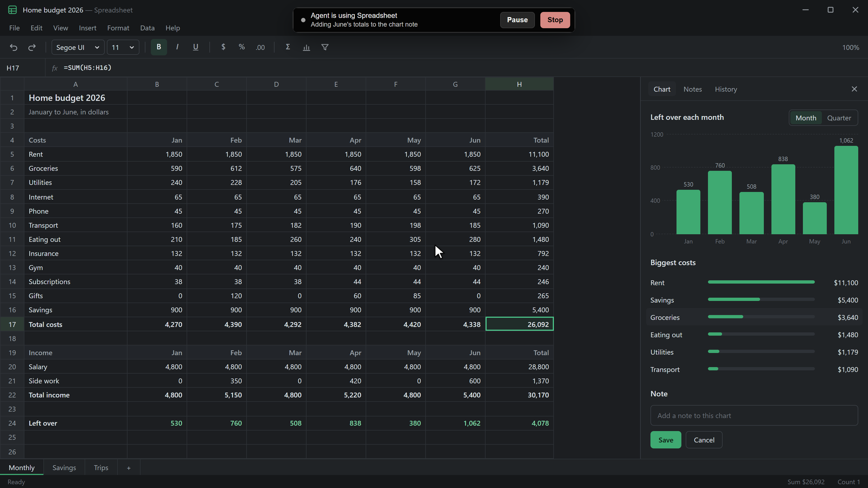
Task: Switch to the History panel tab
Action: (x=726, y=89)
